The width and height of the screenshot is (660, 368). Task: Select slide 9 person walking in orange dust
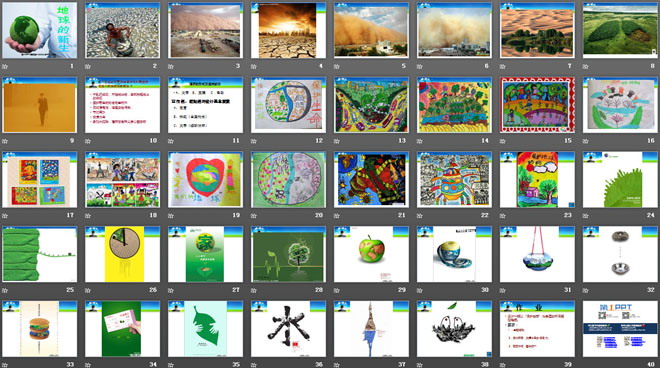(40, 105)
